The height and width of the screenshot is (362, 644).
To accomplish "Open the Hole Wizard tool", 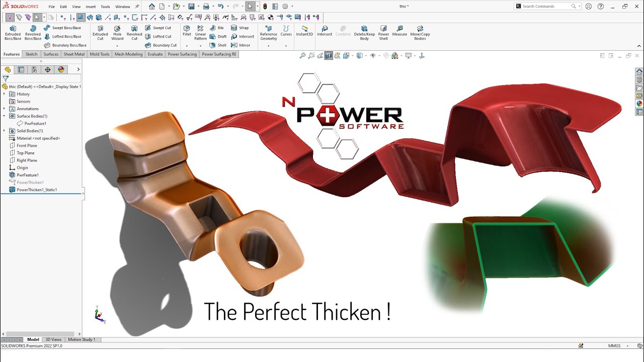I will (117, 33).
